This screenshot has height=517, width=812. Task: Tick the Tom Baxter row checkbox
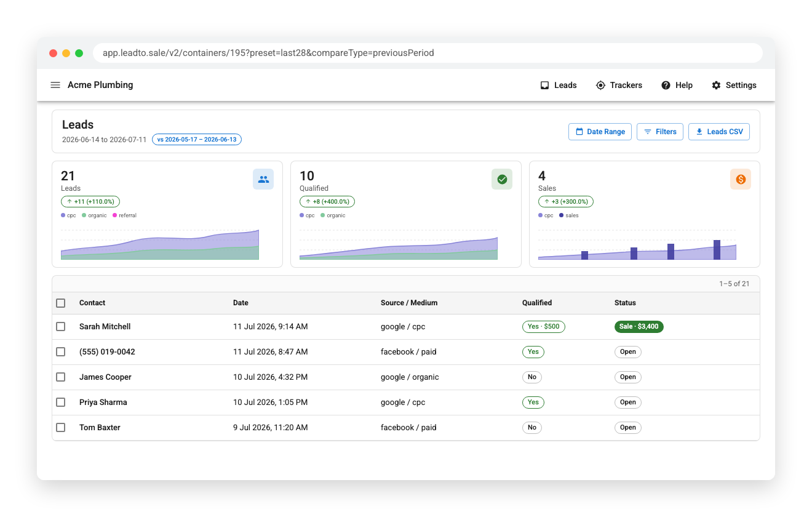(60, 428)
